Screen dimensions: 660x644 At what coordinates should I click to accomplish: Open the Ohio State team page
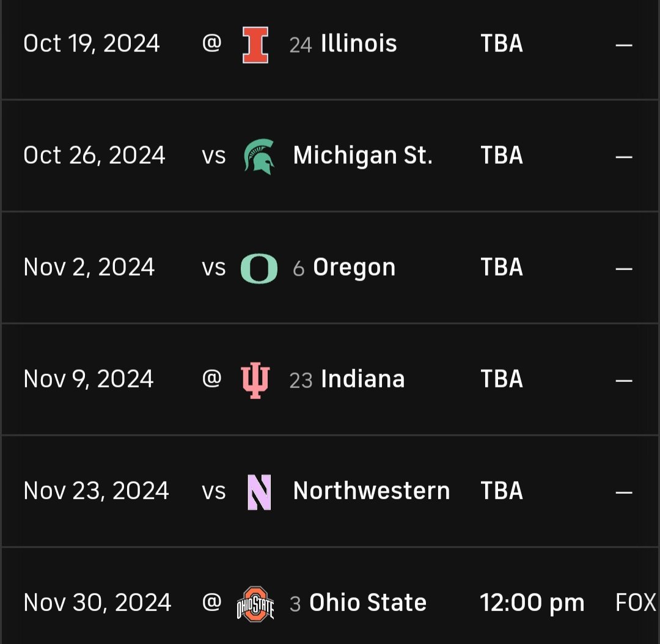tap(368, 602)
